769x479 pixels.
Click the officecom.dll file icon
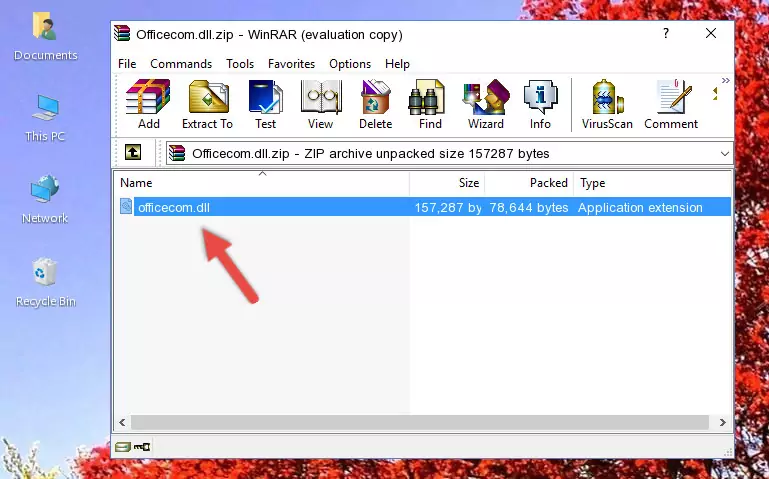pyautogui.click(x=126, y=206)
